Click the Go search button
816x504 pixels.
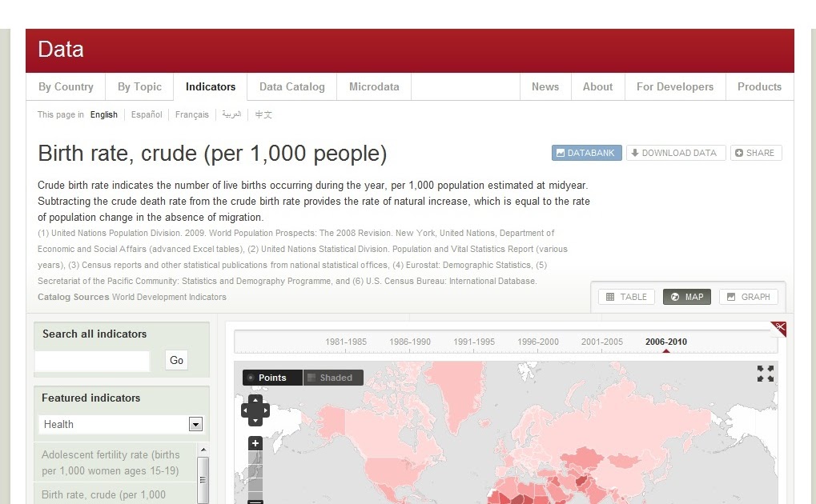coord(175,360)
